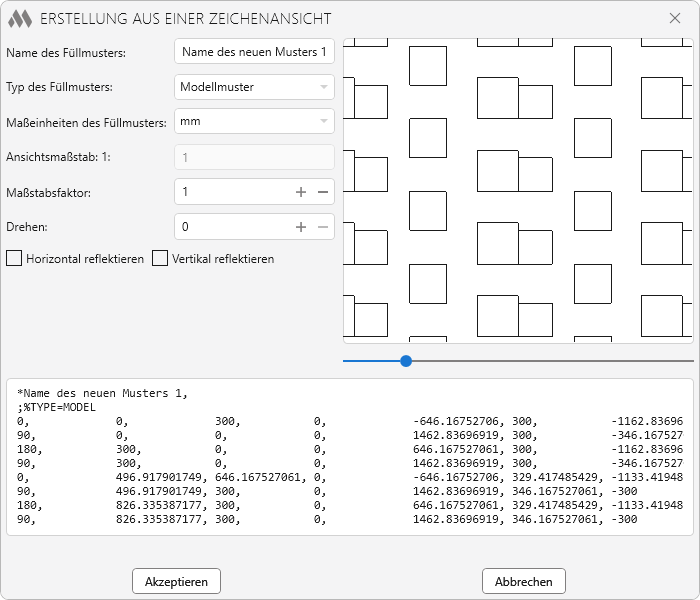The image size is (700, 600).
Task: Click into the Drehen value field
Action: coord(232,227)
